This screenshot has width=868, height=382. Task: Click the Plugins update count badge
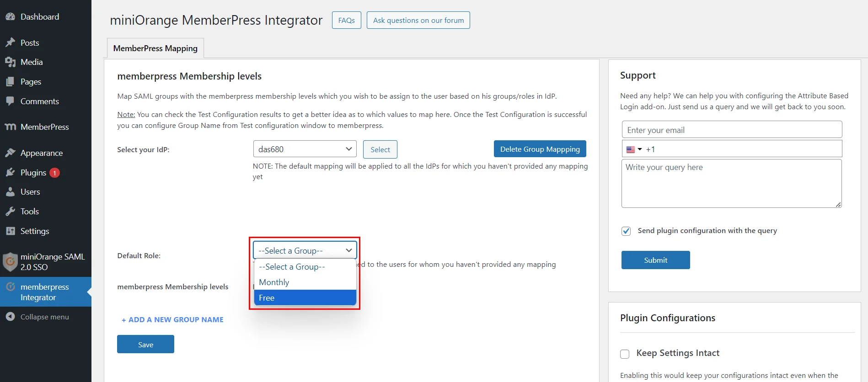(x=54, y=173)
